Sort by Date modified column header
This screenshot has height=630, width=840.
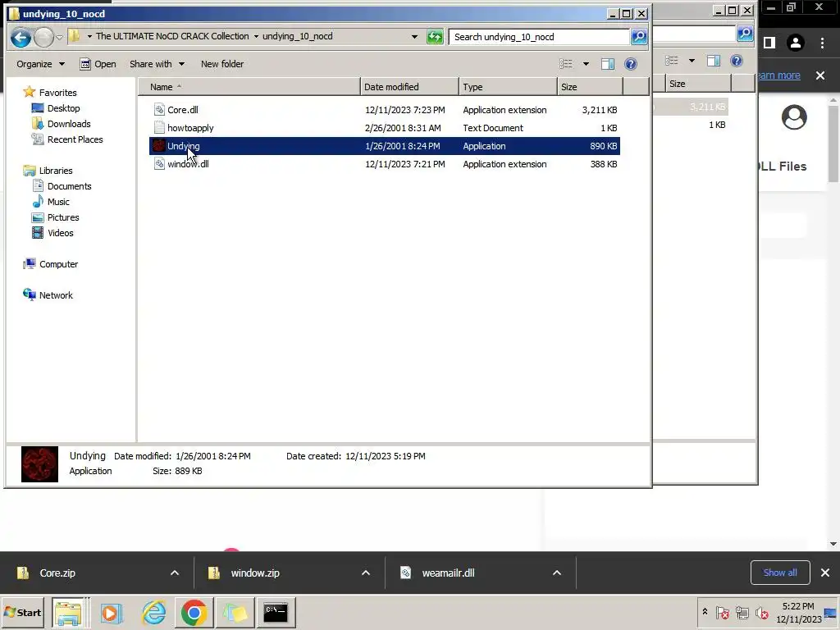(410, 87)
